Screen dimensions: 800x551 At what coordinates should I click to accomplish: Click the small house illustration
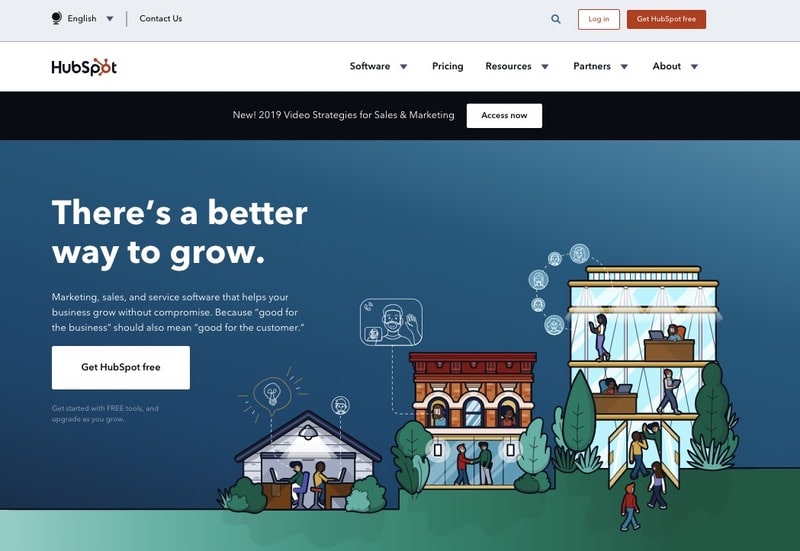click(x=308, y=460)
